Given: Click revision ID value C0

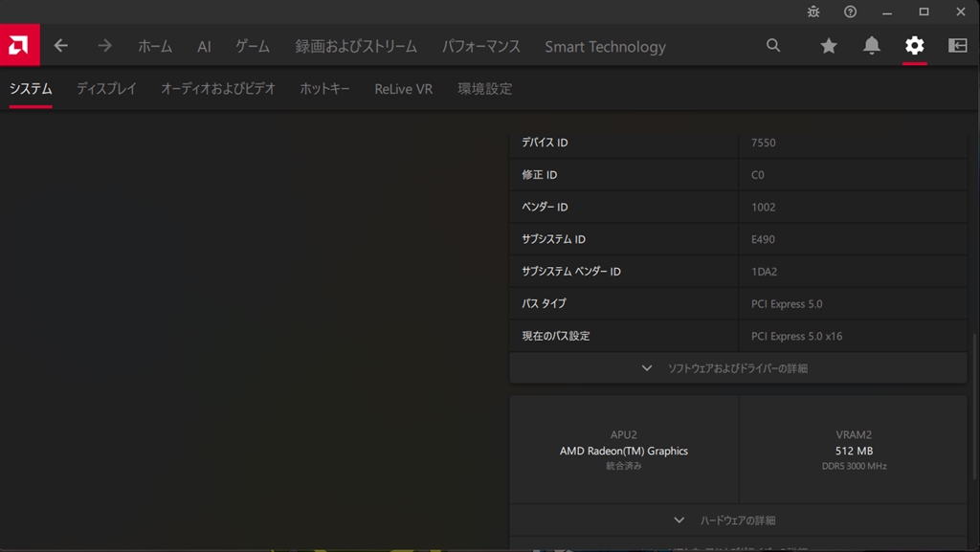Looking at the screenshot, I should [x=758, y=175].
